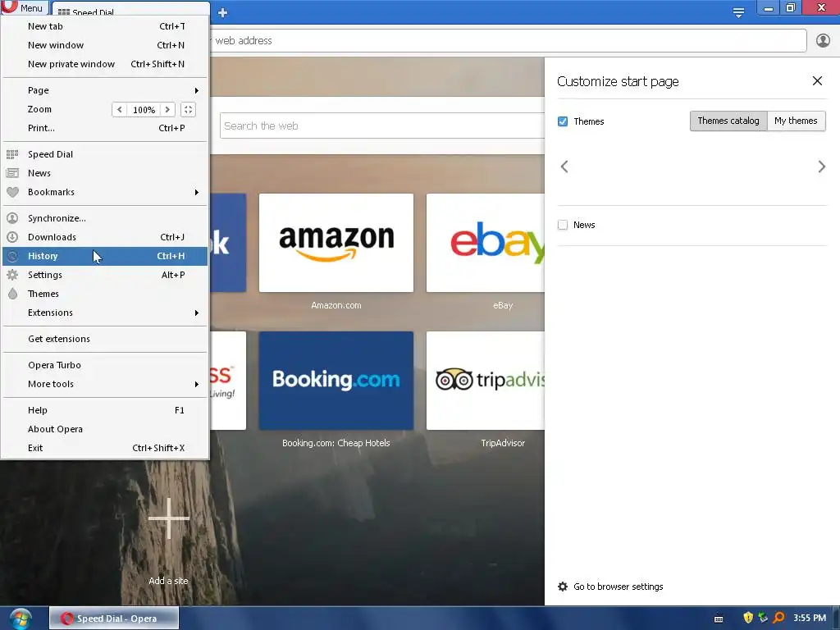
Task: Toggle Opera Turbo in menu
Action: point(105,365)
